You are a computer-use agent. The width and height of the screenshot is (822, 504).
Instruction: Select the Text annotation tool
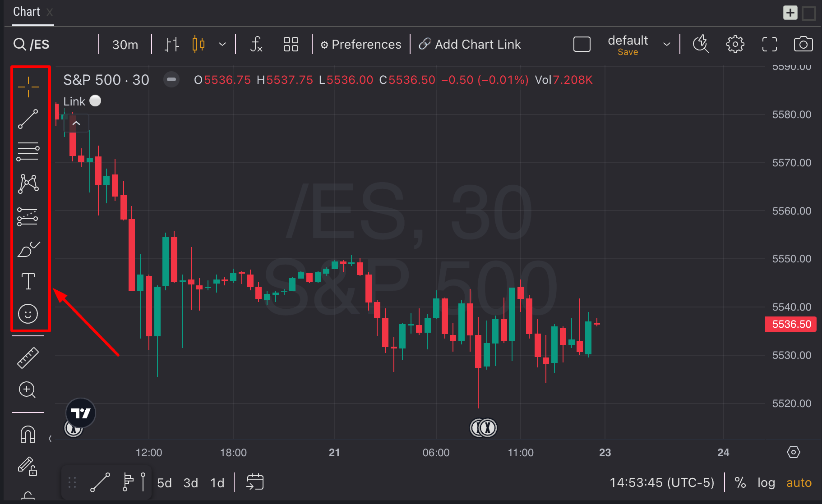point(28,281)
